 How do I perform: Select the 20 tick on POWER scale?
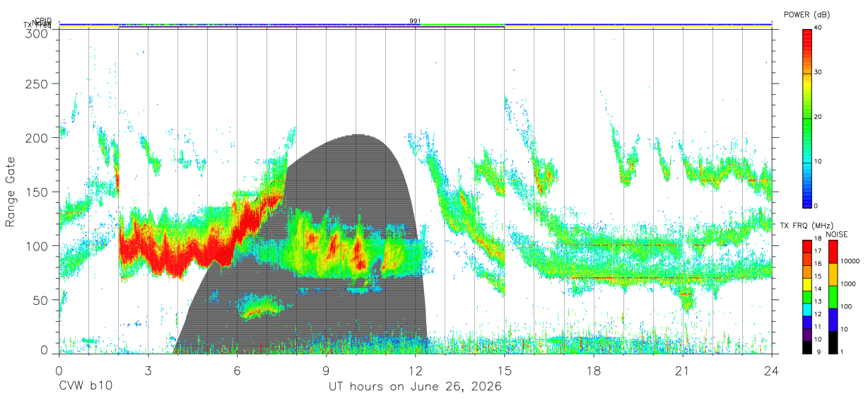(819, 117)
